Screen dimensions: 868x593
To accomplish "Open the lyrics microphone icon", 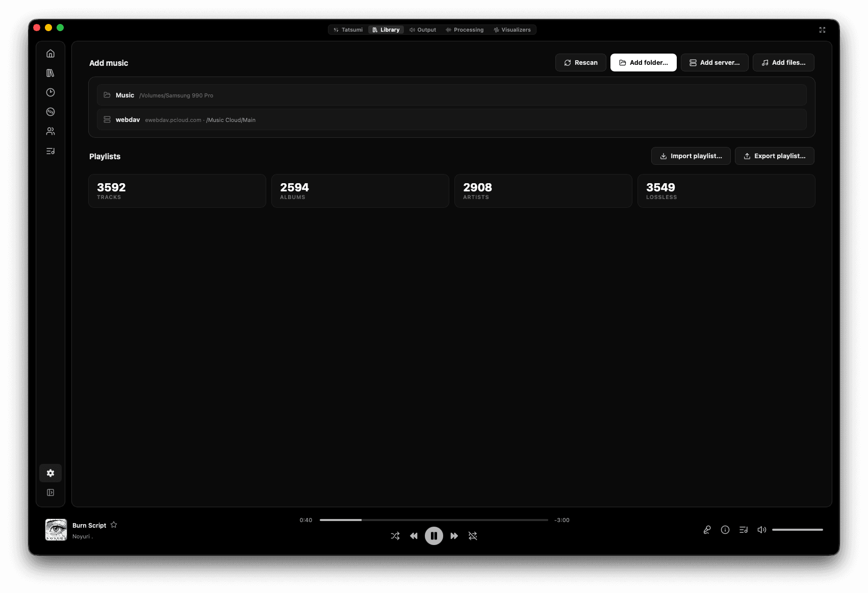I will point(707,530).
